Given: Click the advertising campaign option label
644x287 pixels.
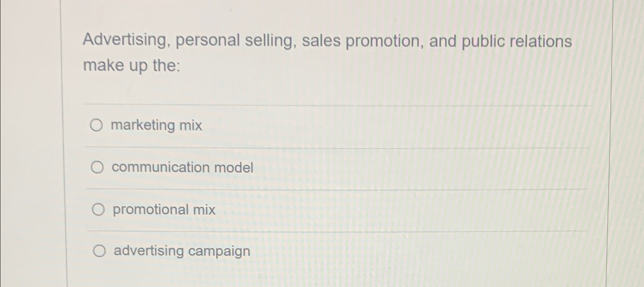Looking at the screenshot, I should [181, 252].
